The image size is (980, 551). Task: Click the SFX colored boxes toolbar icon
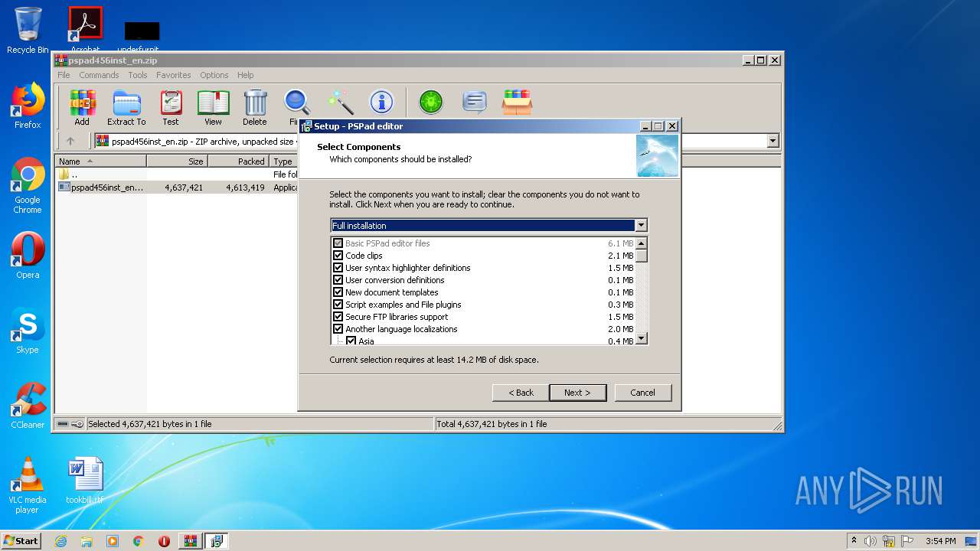tap(518, 102)
